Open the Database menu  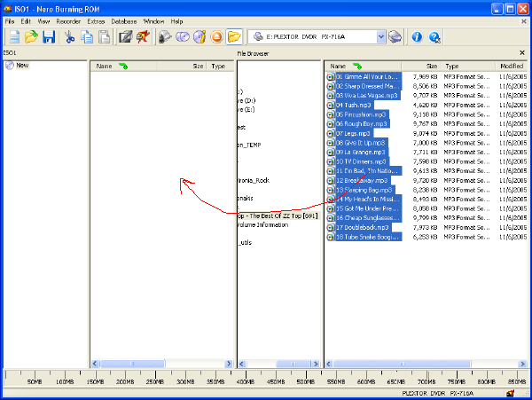tap(123, 20)
